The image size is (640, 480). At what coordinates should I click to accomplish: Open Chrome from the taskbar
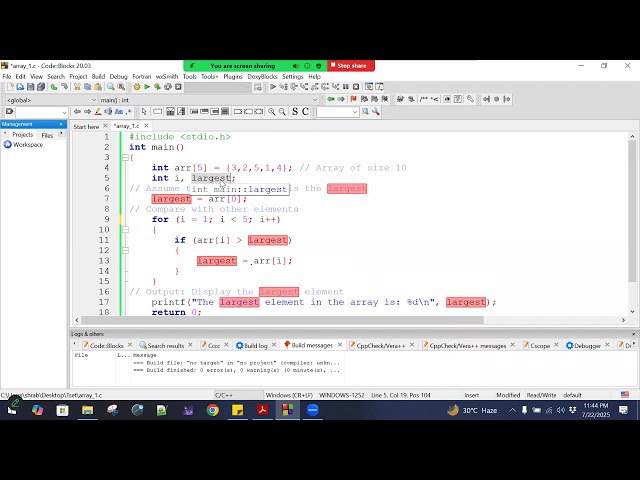tap(212, 410)
